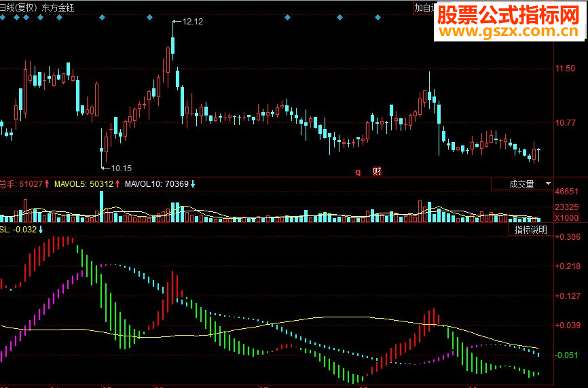
Task: Click the red up arrow after 总手 61027
Action: click(47, 183)
